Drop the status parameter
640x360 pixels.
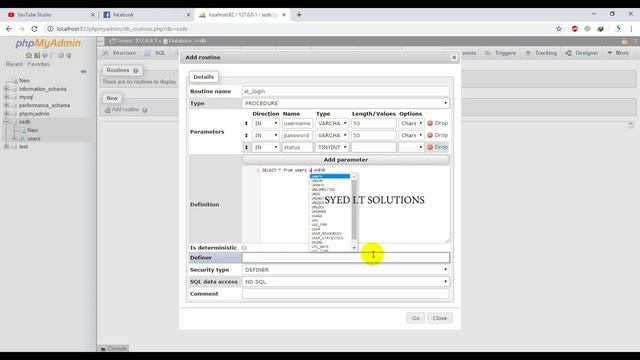[437, 147]
